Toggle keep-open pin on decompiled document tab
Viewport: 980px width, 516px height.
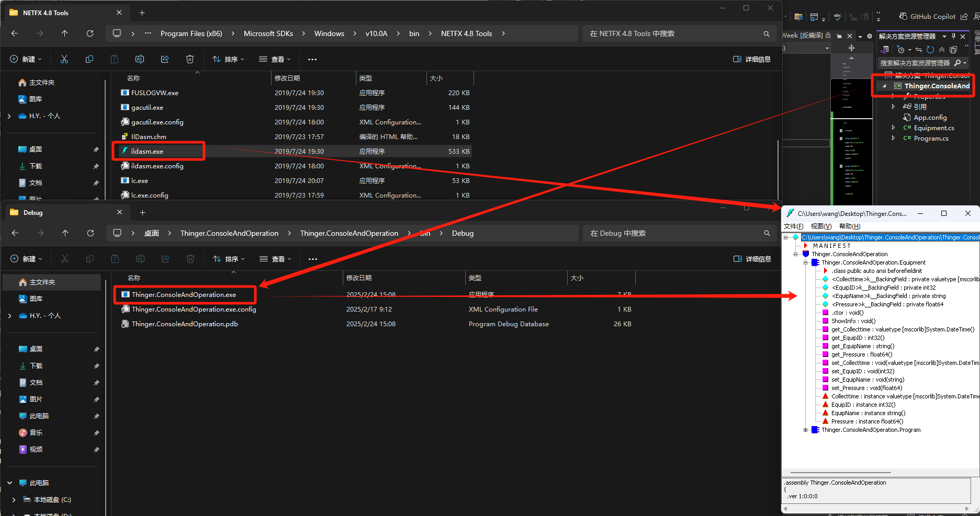[x=839, y=36]
